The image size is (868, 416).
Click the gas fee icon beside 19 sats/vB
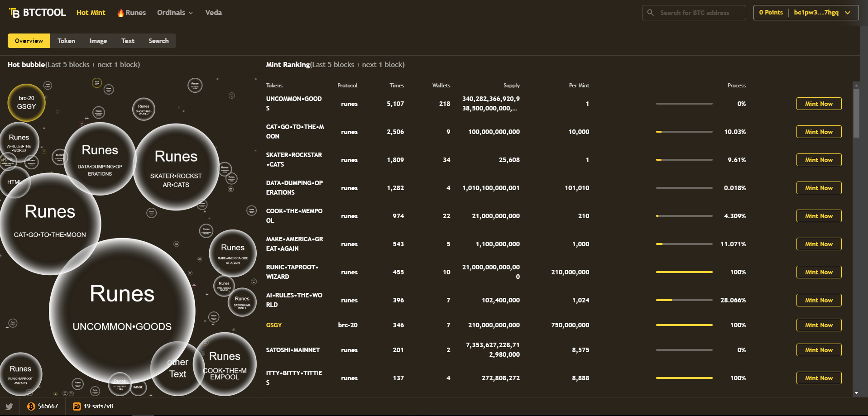pos(77,406)
